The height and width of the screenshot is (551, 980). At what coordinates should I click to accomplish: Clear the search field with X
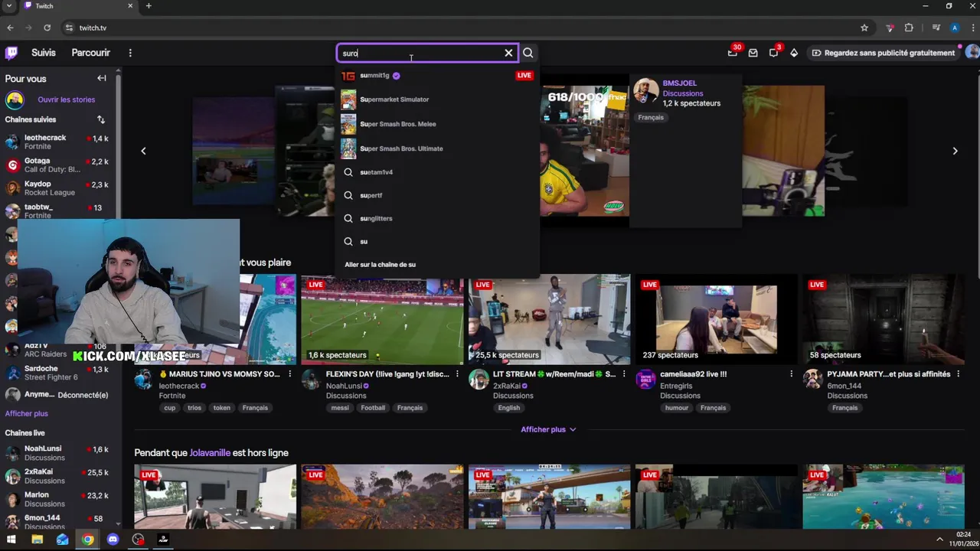point(508,53)
